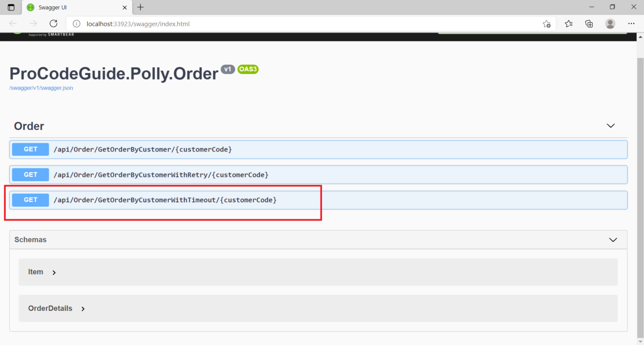Click the GET badge on GetOrderByCustomer endpoint
Screen dimensions: 644x345
coord(30,149)
